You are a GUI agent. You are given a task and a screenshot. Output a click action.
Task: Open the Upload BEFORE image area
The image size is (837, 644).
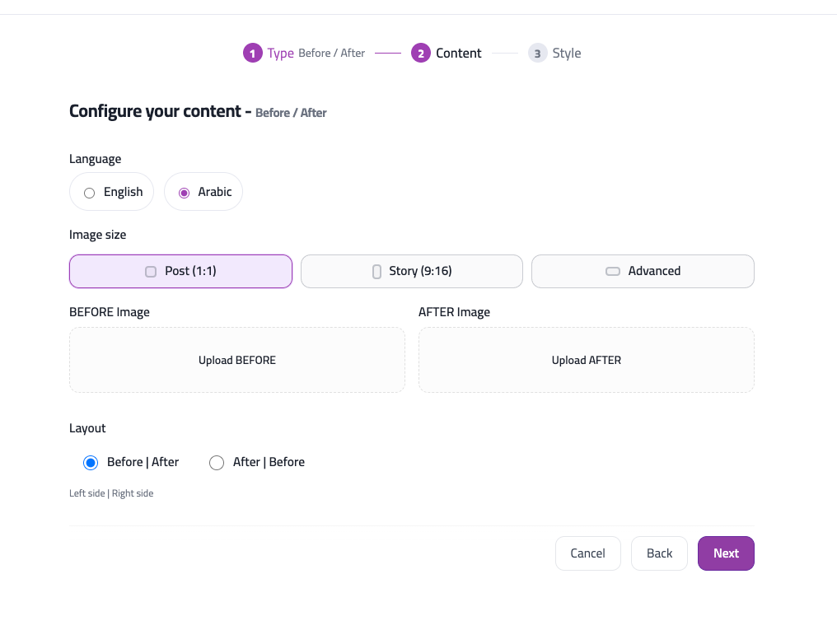click(237, 360)
